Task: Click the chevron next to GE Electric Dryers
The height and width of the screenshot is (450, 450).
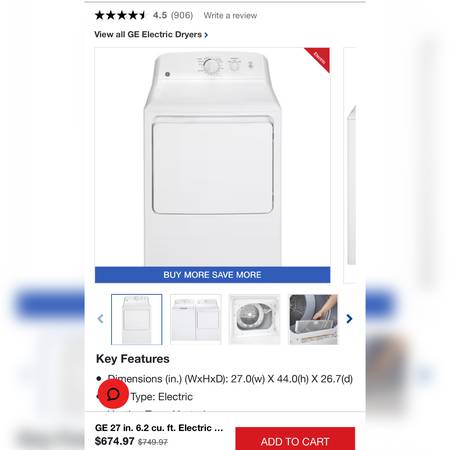Action: pyautogui.click(x=206, y=35)
